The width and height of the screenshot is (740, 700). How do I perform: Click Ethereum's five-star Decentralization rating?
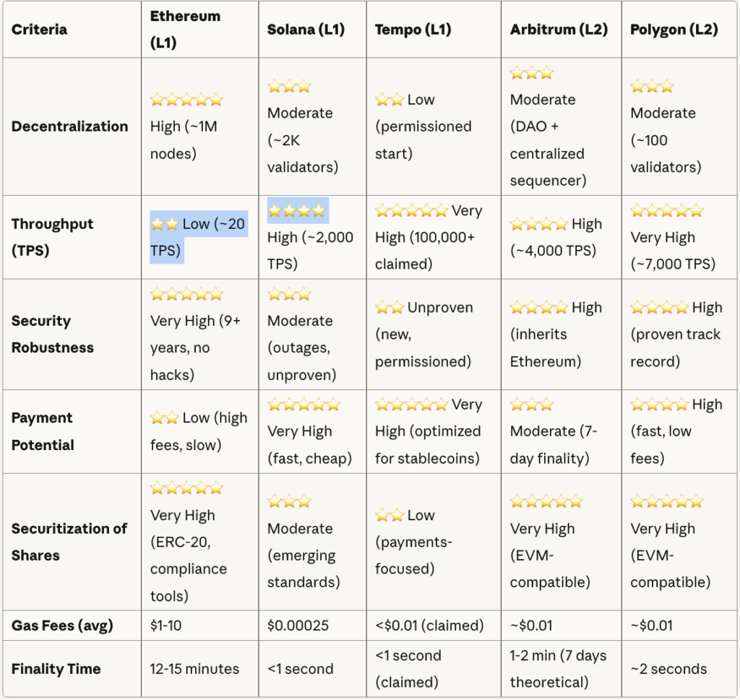pos(186,100)
